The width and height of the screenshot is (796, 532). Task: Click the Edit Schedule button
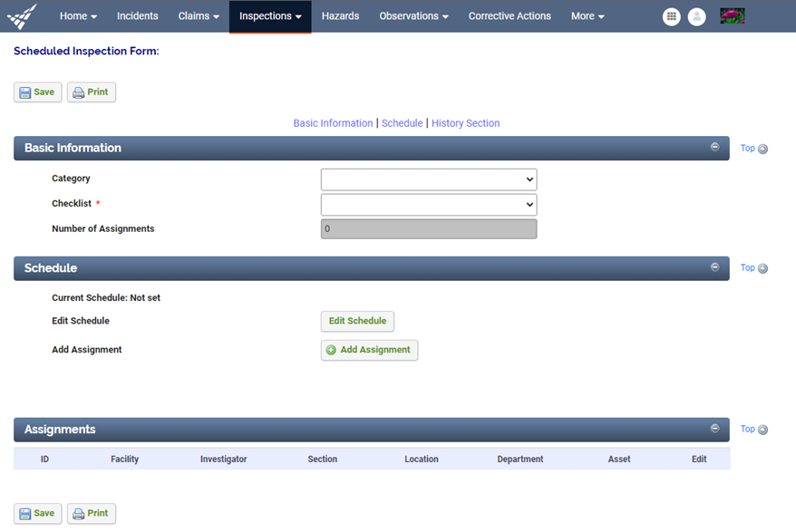[357, 321]
